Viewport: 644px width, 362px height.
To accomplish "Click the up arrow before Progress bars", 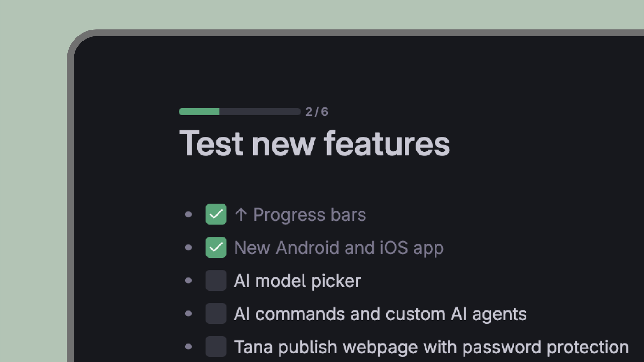I will [x=241, y=215].
